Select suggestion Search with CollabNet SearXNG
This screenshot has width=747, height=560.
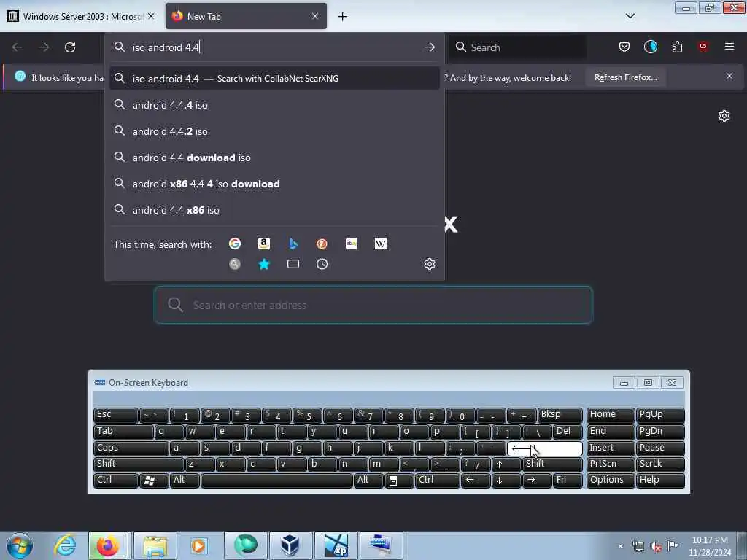click(x=274, y=79)
